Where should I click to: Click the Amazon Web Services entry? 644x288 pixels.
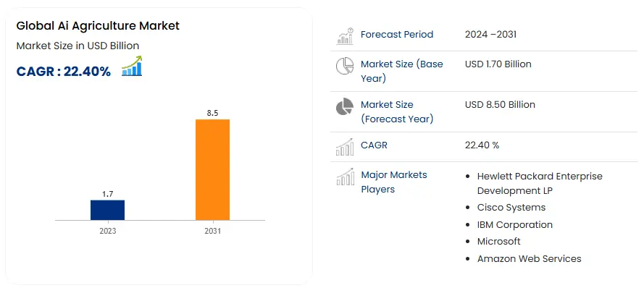click(x=529, y=259)
